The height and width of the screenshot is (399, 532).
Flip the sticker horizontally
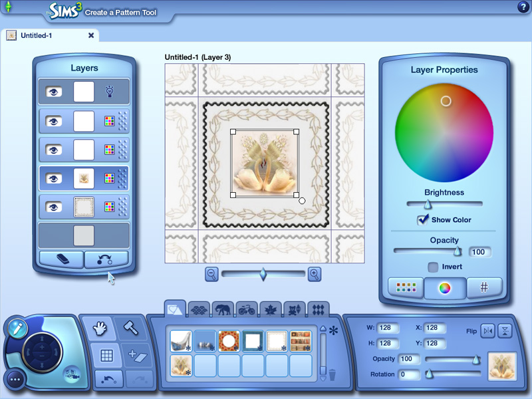(487, 330)
